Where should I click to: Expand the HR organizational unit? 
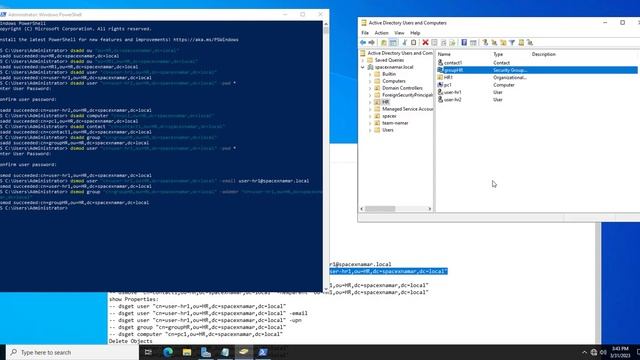(370, 102)
